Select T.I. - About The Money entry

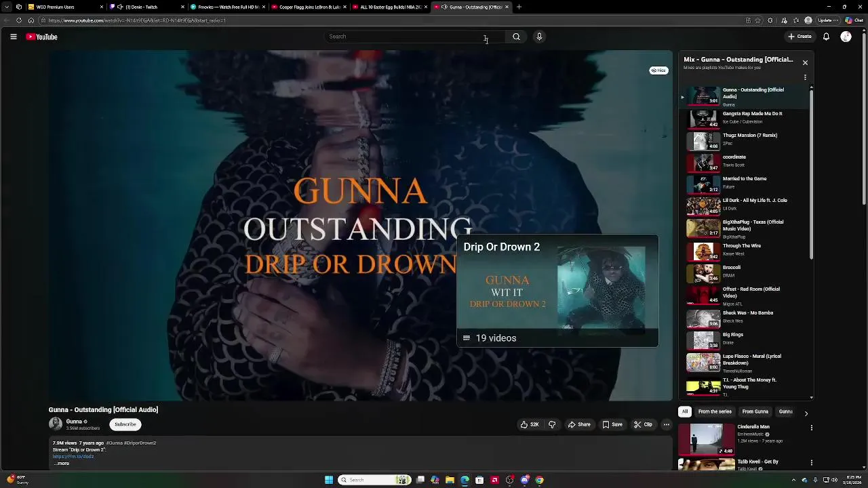click(746, 386)
